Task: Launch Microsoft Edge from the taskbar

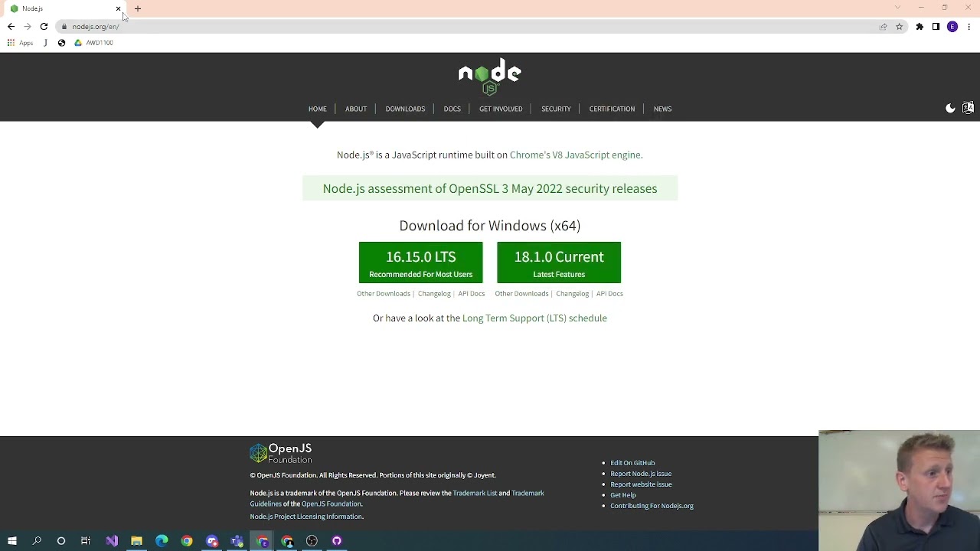Action: point(162,541)
